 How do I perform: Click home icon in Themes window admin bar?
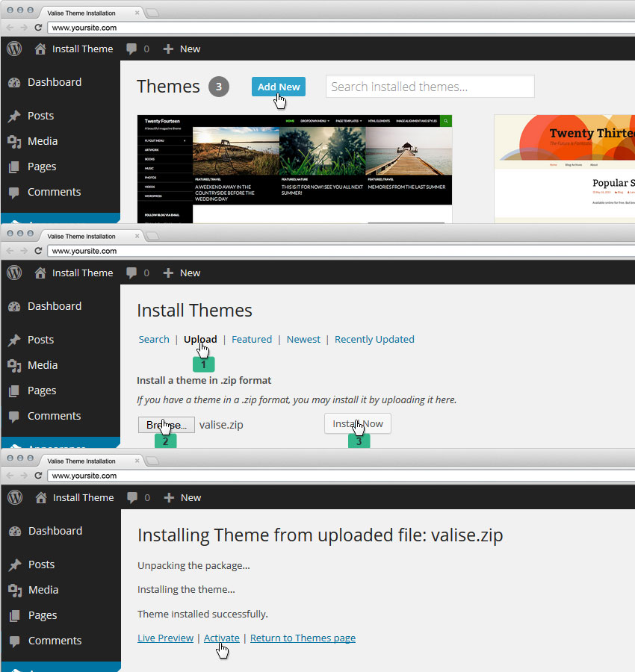tap(40, 49)
